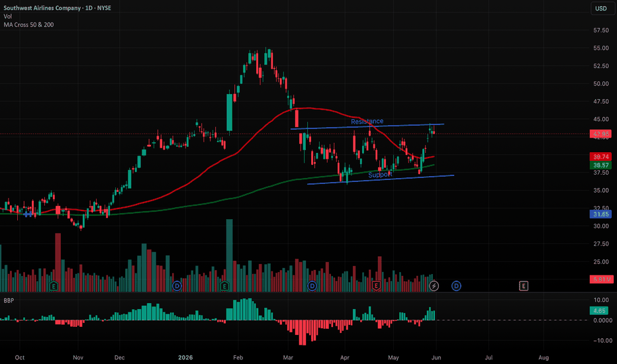Click the Feb label on time axis

[x=238, y=357]
